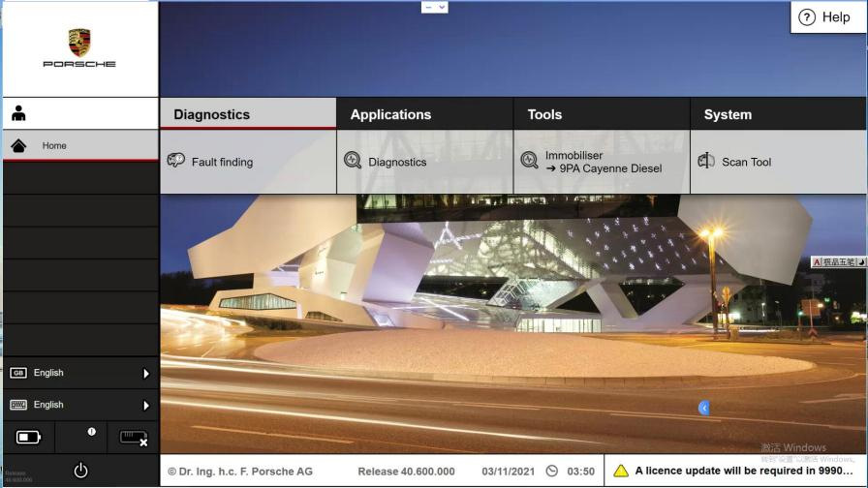The image size is (868, 488).
Task: Click the licence warning triangle icon
Action: (x=621, y=471)
